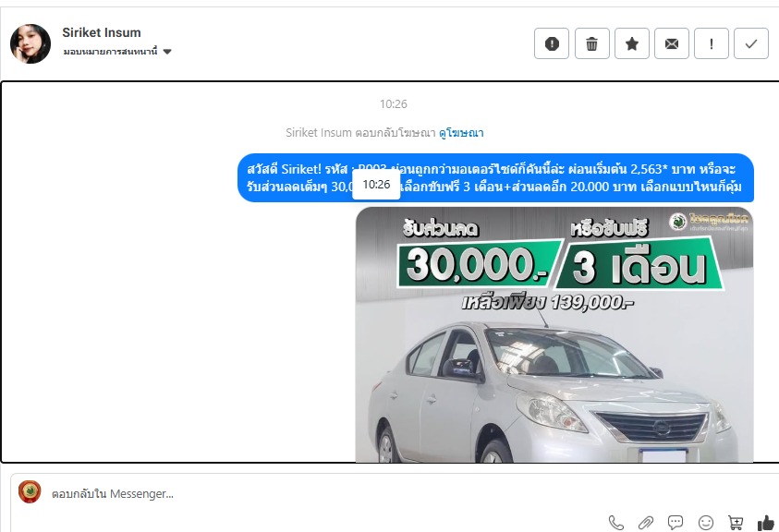Expand the assign conversation dropdown
The height and width of the screenshot is (532, 779).
click(x=117, y=51)
